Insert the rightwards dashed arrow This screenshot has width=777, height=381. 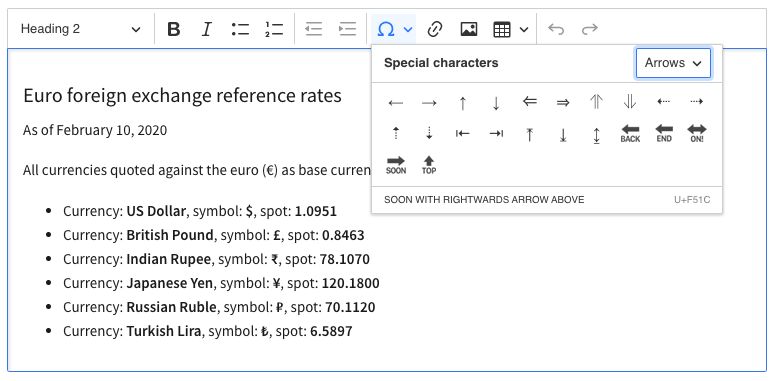697,102
